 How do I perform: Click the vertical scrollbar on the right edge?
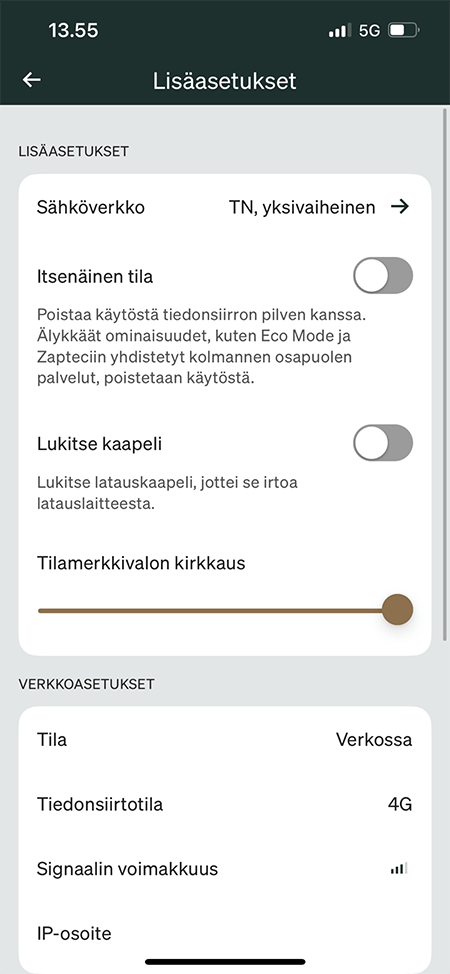[x=444, y=374]
